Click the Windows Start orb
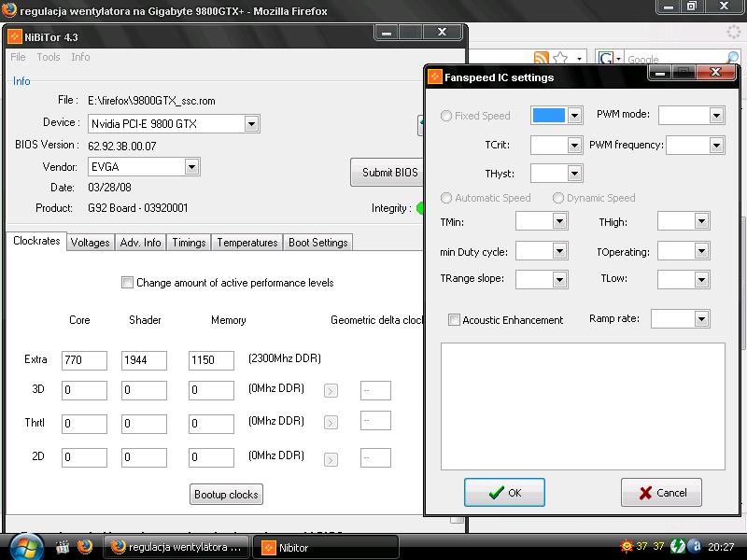Image resolution: width=747 pixels, height=560 pixels. click(x=27, y=547)
